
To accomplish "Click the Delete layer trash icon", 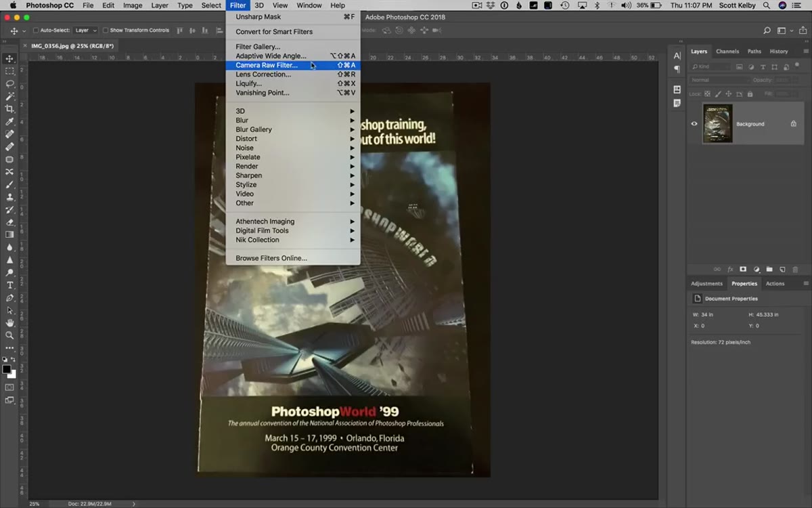I will point(796,270).
